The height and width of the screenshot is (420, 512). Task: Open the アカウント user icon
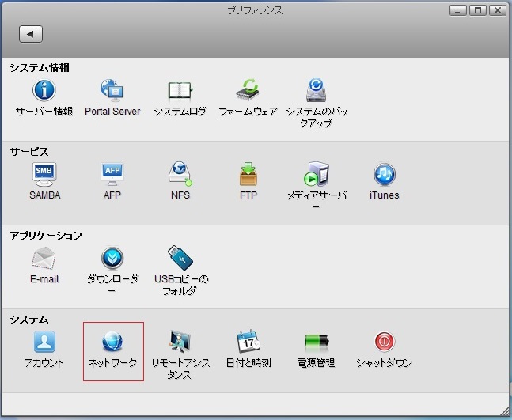click(x=44, y=342)
